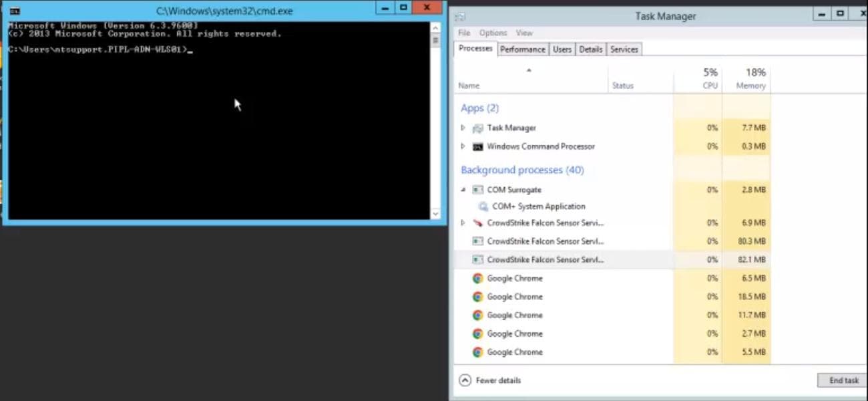
Task: Click the Windows Command Processor icon
Action: pyautogui.click(x=477, y=146)
